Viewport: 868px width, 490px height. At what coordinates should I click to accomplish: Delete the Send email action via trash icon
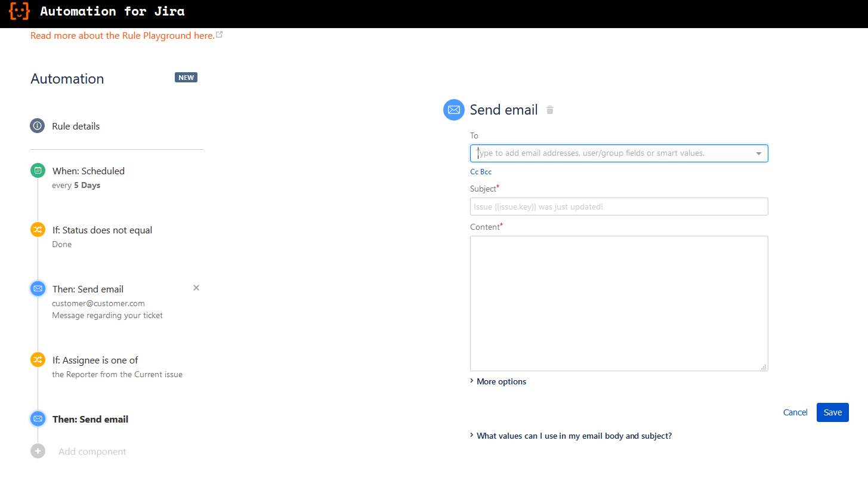click(549, 110)
